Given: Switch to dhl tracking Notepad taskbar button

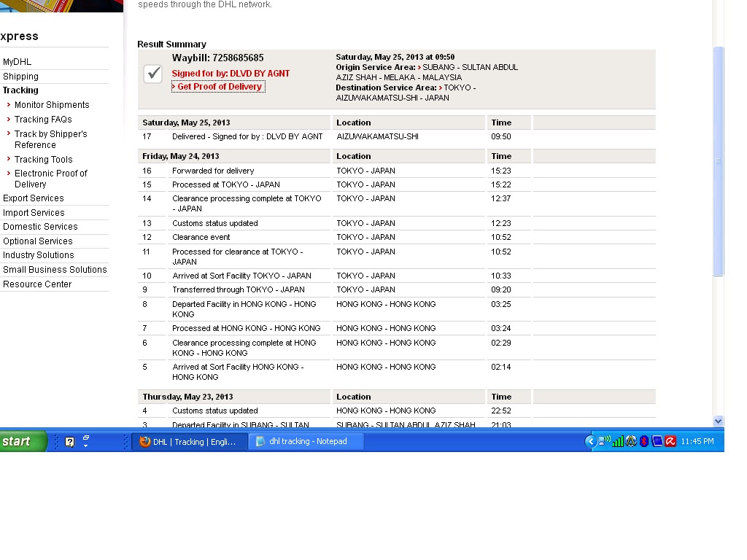Looking at the screenshot, I should click(306, 442).
